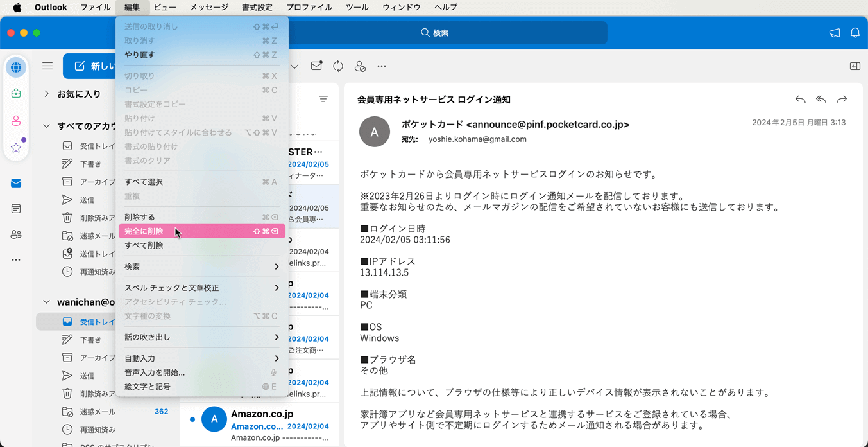Click the notifications bell icon
The image size is (868, 447).
point(855,33)
